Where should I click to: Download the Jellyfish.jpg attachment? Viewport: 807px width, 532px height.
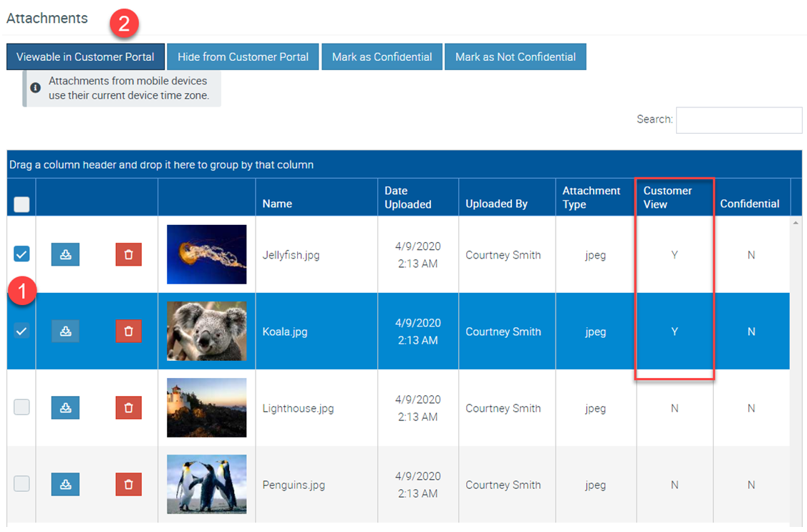(65, 255)
